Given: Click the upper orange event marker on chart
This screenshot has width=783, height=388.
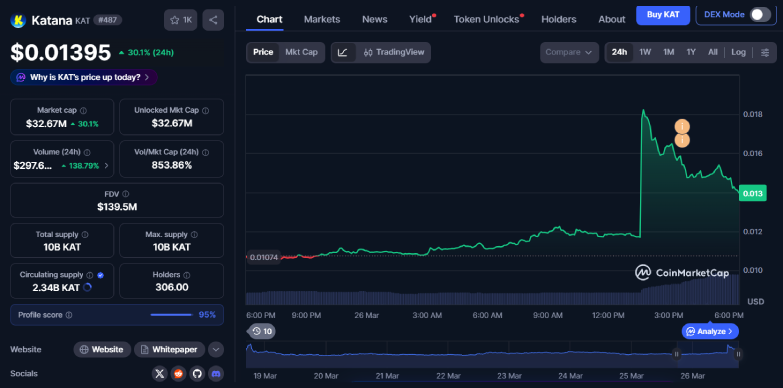Looking at the screenshot, I should pyautogui.click(x=682, y=127).
